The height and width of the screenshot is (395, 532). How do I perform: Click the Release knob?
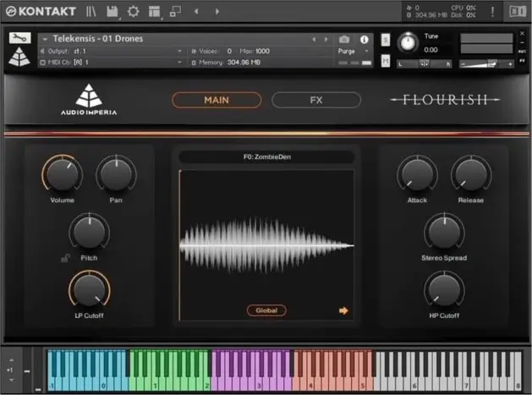tap(471, 174)
